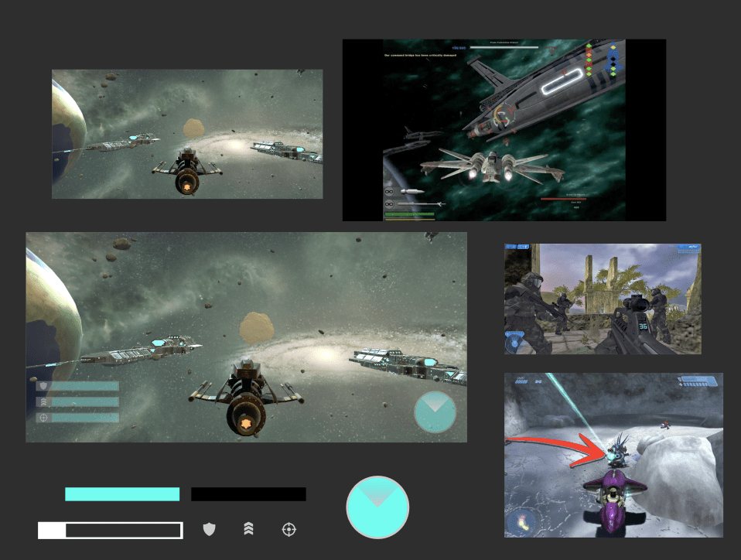Click the crosshair status bar in the mockup HUD

77,417
